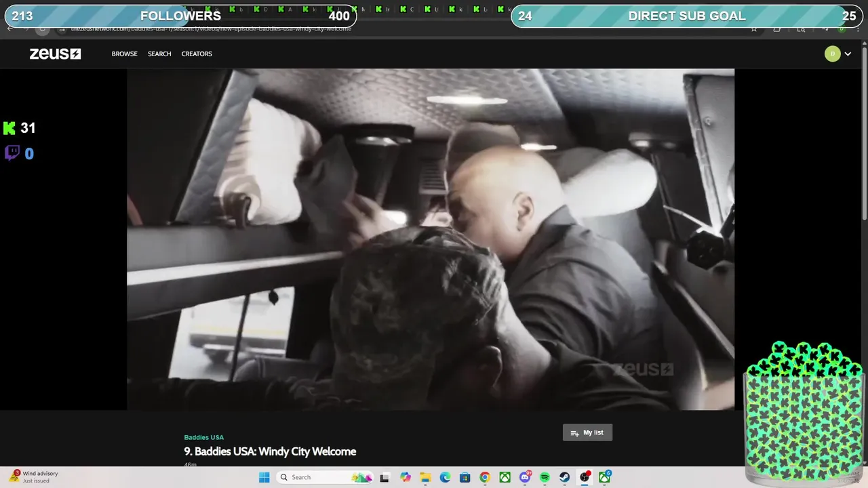Open the Xbox app next to Chrome

click(505, 477)
